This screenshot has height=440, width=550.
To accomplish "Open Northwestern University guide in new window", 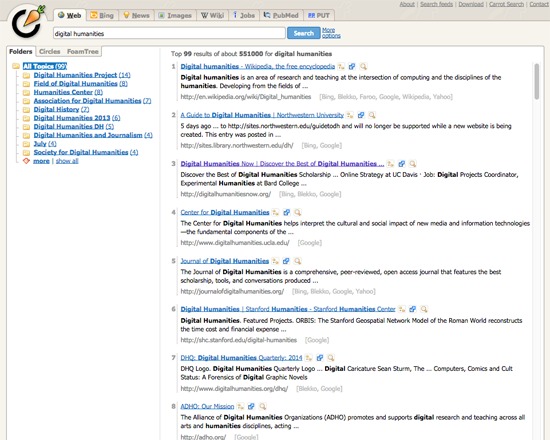I will 361,115.
